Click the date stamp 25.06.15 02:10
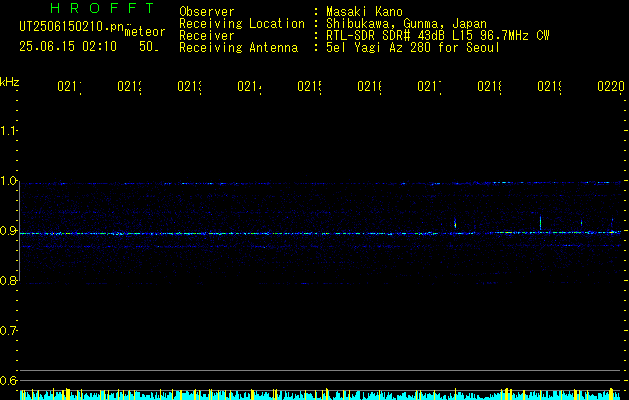629x400 pixels. pyautogui.click(x=68, y=47)
